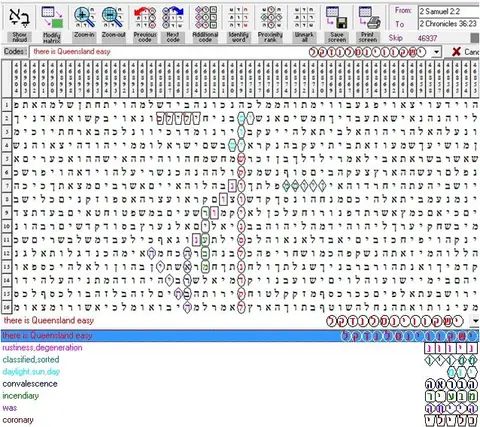Click the green diamond letters beside 'classified,sorted'

pyautogui.click(x=451, y=360)
